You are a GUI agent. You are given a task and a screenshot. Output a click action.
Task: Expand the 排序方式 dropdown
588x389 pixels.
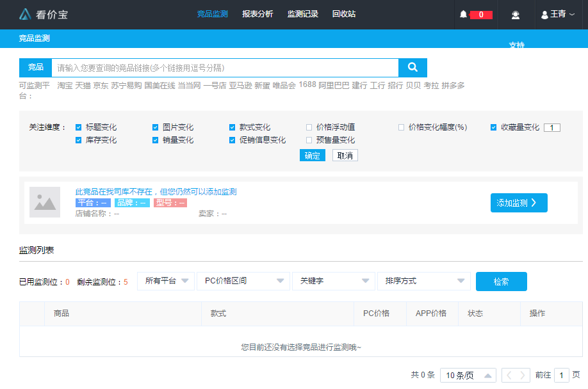click(424, 281)
